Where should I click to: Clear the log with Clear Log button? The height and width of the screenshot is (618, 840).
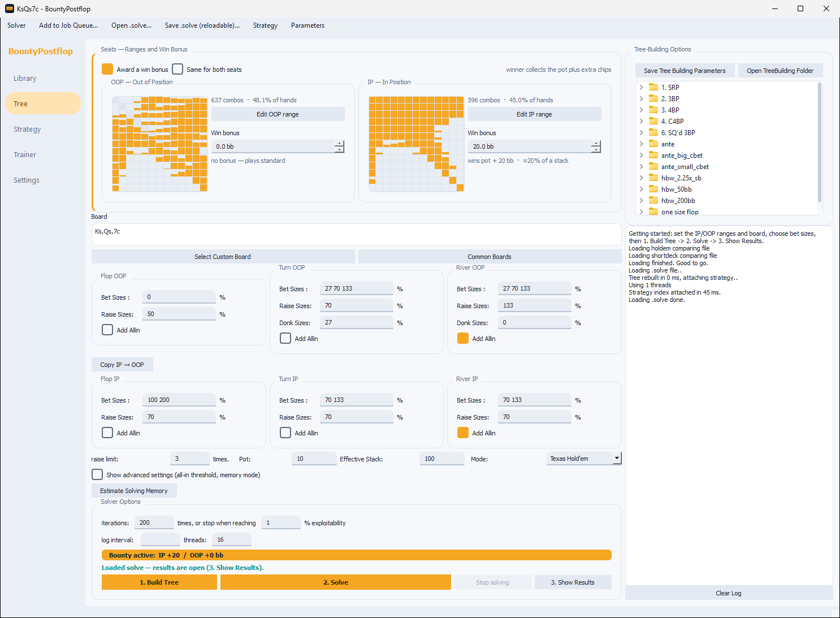tap(729, 593)
